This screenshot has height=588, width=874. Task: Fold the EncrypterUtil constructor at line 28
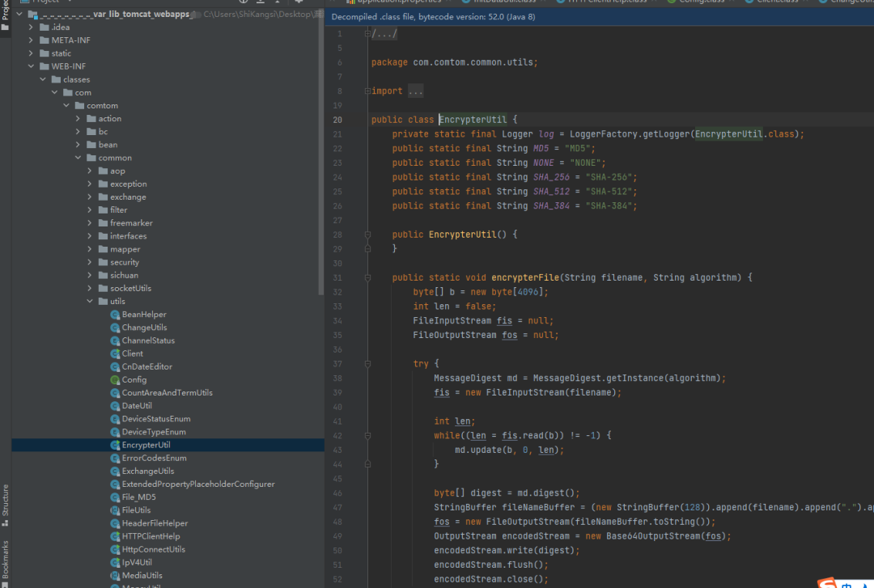[367, 235]
